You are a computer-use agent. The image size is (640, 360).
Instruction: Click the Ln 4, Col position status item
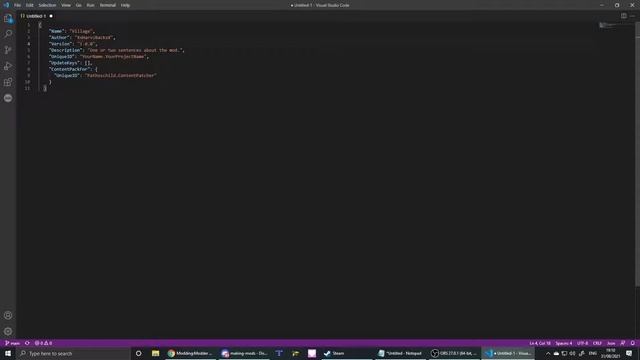(x=540, y=343)
